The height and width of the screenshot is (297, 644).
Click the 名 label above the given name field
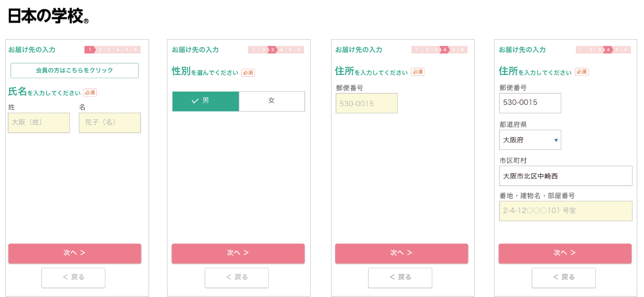tap(82, 107)
